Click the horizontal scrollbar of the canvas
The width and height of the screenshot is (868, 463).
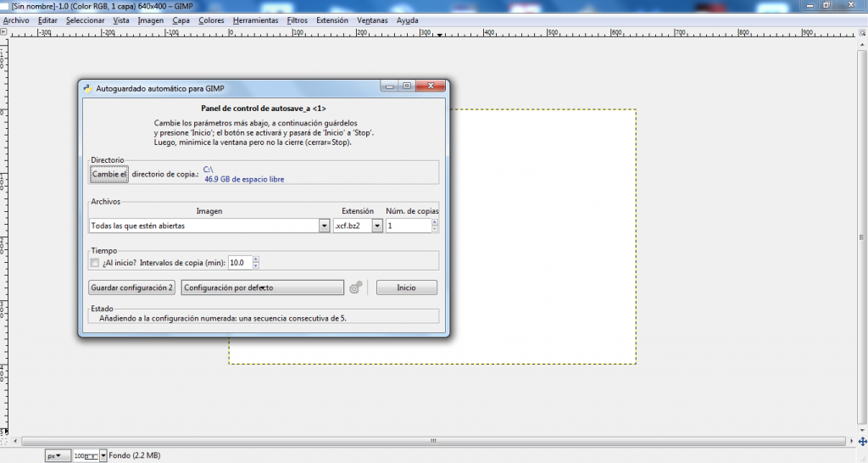click(x=433, y=442)
